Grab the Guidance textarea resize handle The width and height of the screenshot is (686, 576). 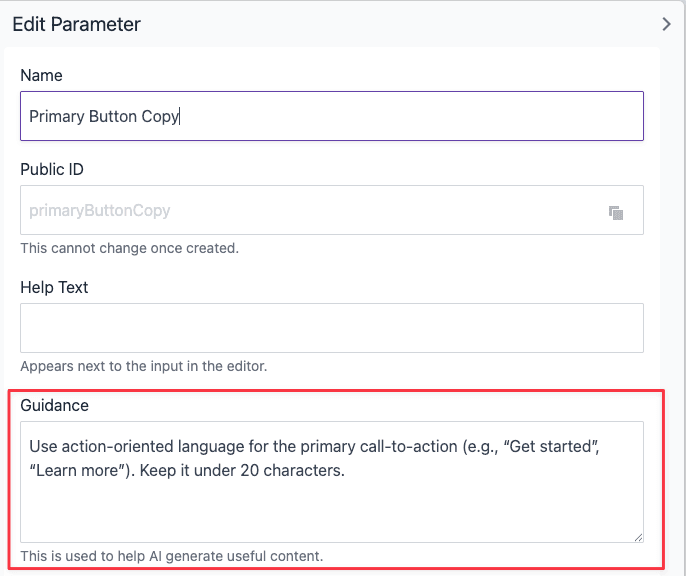point(637,536)
